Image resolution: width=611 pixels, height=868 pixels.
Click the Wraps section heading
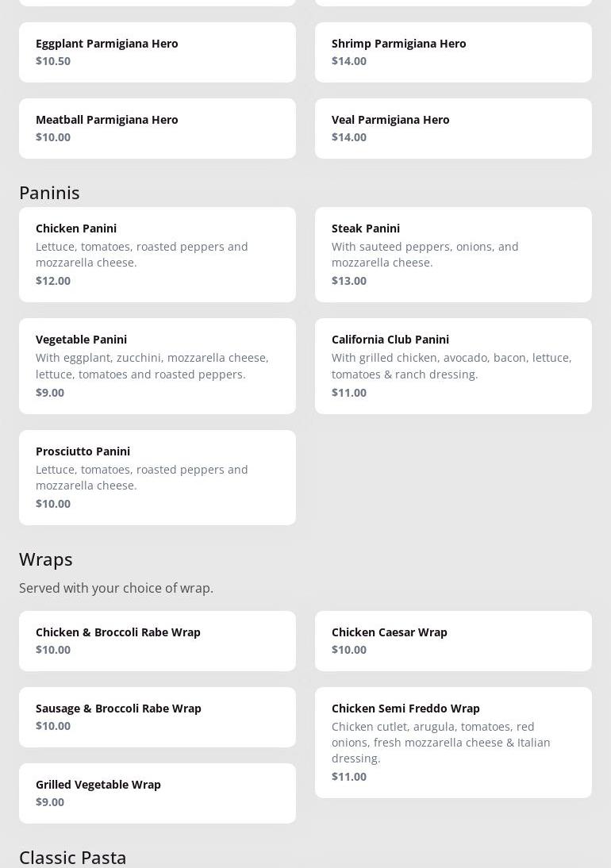46,559
